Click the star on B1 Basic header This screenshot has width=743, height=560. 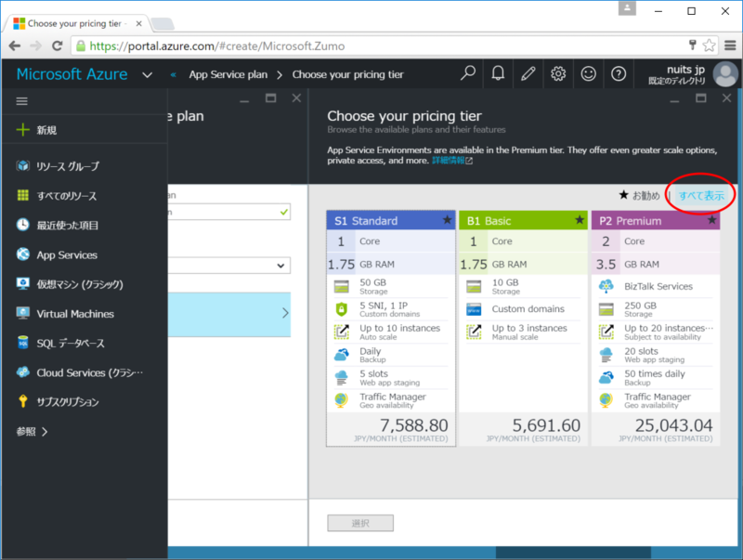point(579,220)
